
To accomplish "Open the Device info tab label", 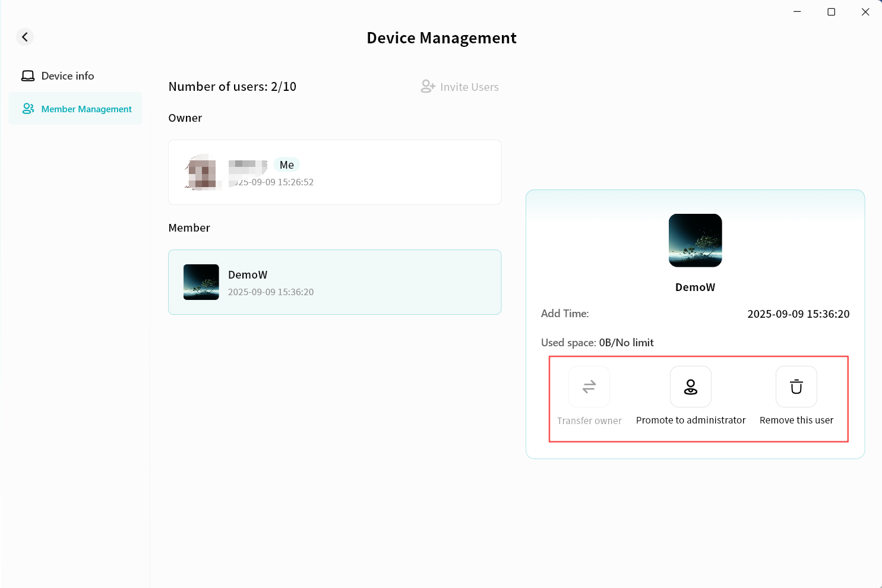I will click(68, 76).
